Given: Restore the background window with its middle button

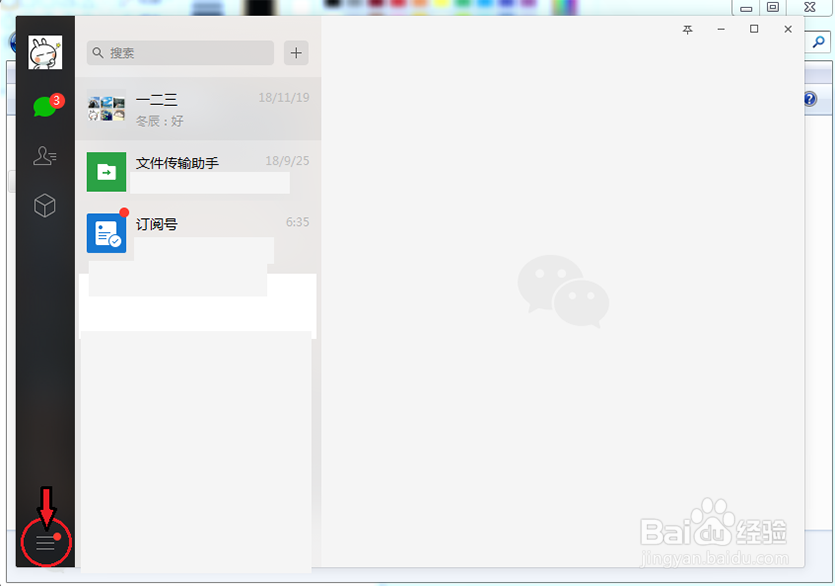Looking at the screenshot, I should coord(773,7).
